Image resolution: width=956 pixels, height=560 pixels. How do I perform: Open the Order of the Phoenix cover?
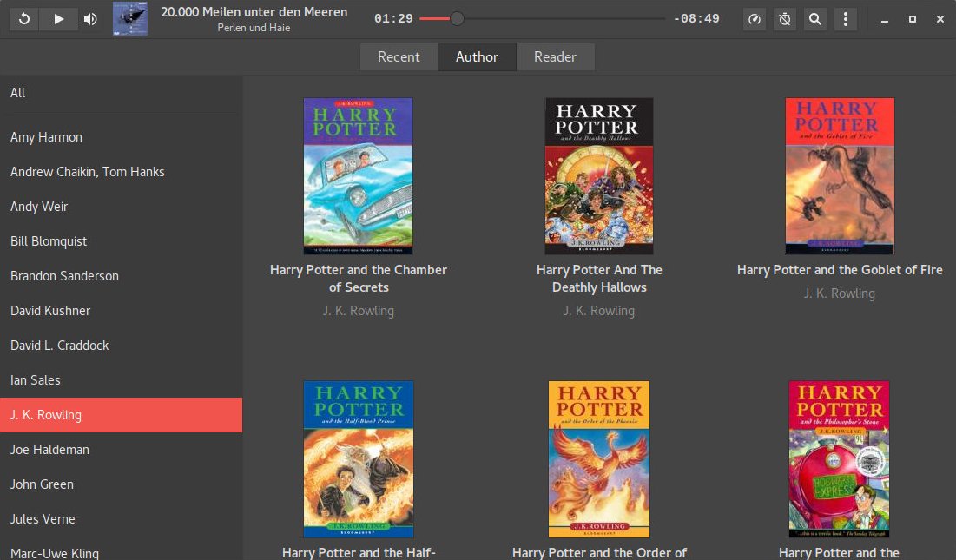tap(599, 459)
